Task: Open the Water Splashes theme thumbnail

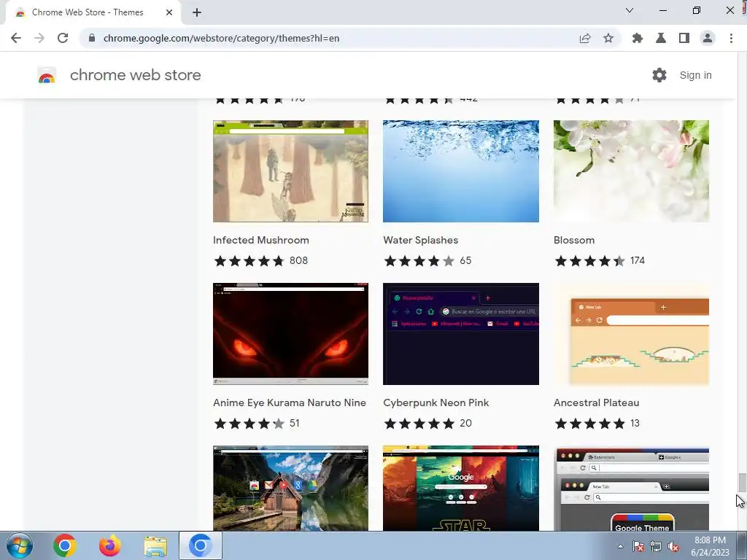Action: [x=461, y=171]
